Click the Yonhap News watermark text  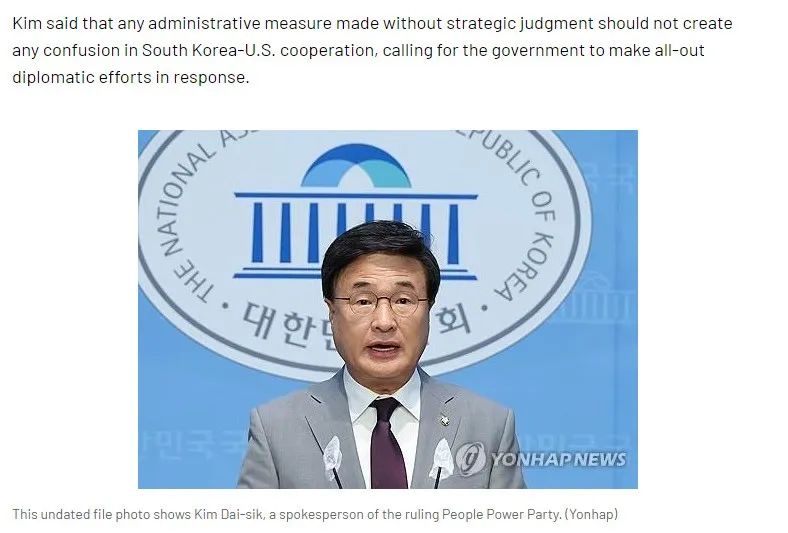pyautogui.click(x=558, y=459)
